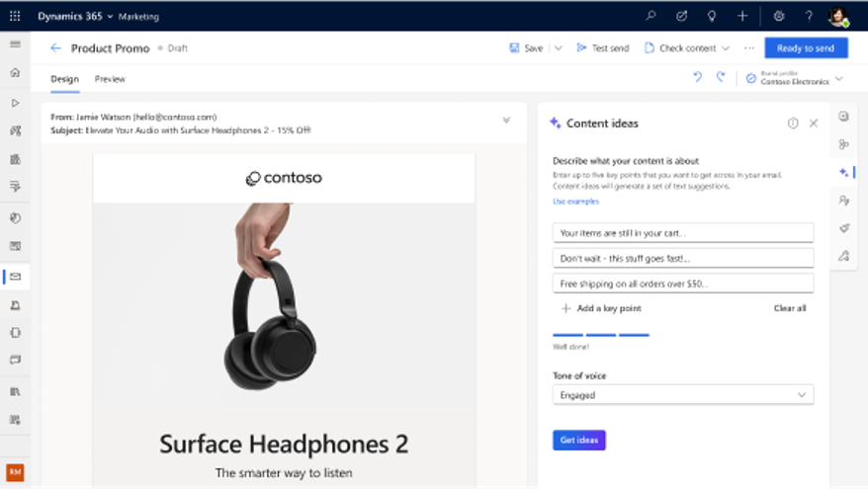Click the 'Don't wait - this stuff goes fast' field

[x=683, y=258]
